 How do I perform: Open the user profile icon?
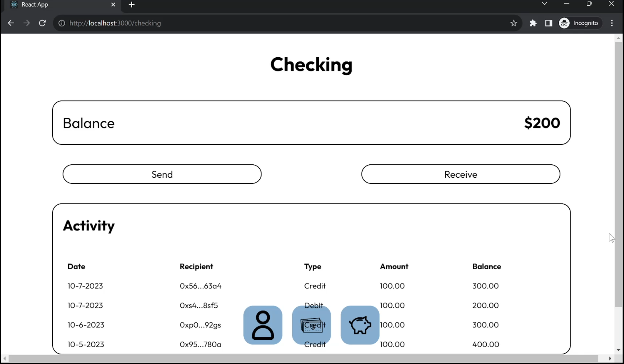263,325
